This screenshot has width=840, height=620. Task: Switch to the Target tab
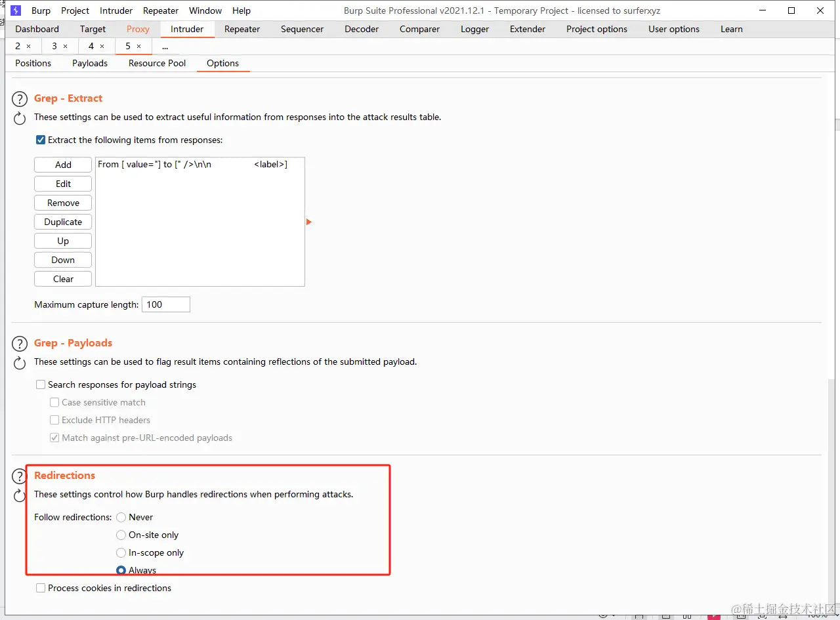click(93, 29)
